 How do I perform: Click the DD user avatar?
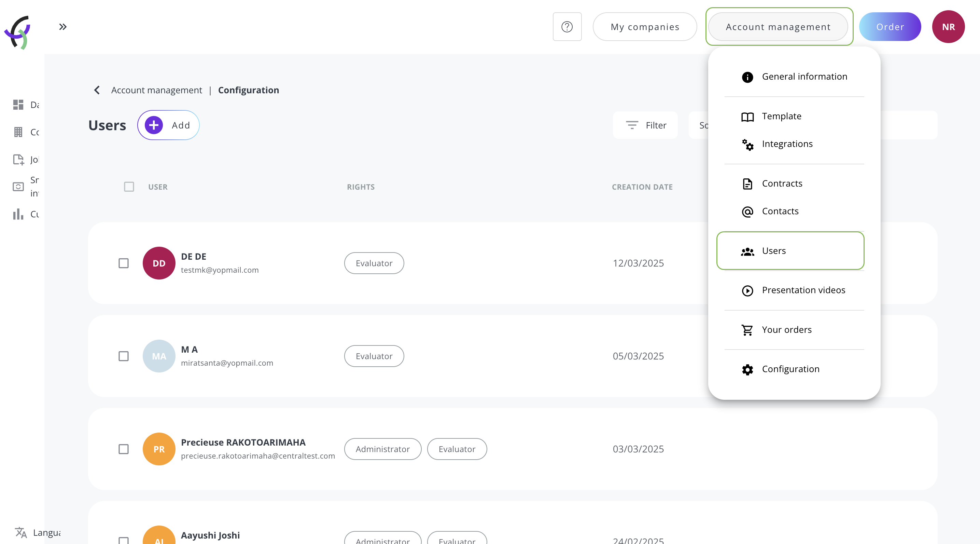[x=159, y=263]
